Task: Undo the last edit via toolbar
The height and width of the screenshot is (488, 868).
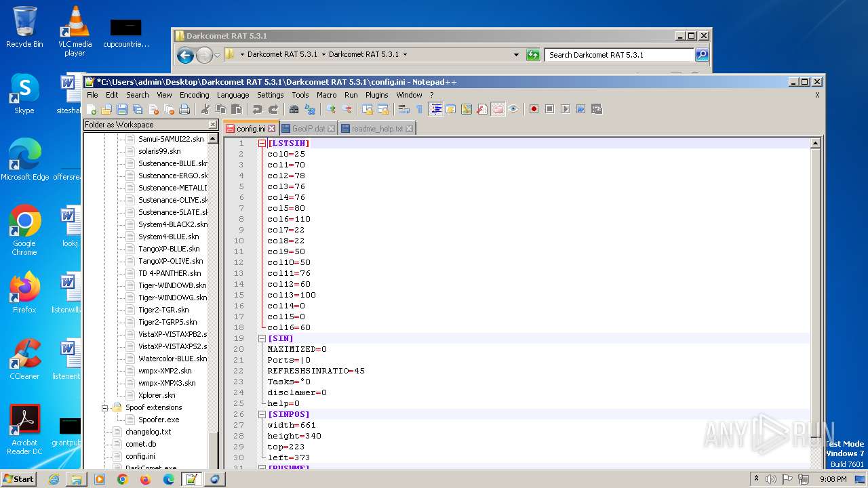Action: point(258,109)
